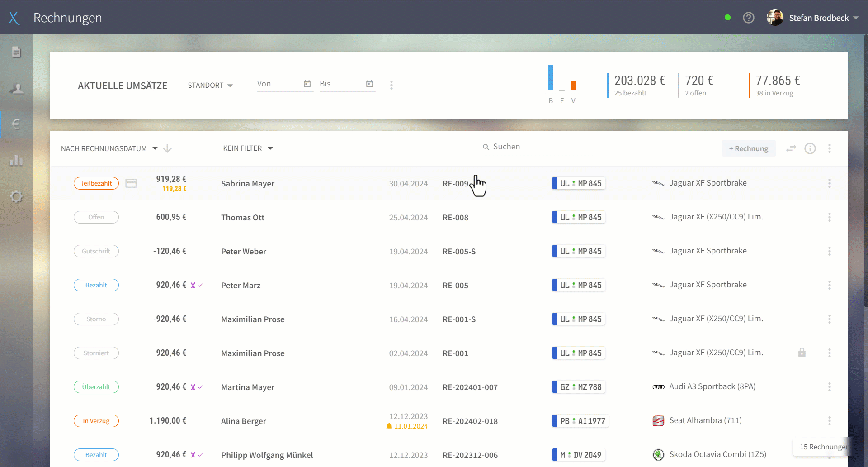868x467 pixels.
Task: Click the lock icon on RE-001 row
Action: tap(802, 353)
